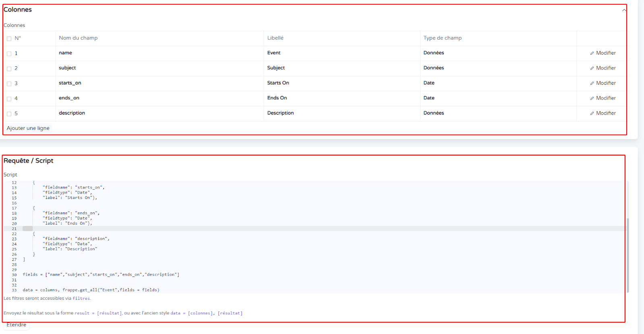Click the Description label cell
Screen dimensions: 644x334
281,113
